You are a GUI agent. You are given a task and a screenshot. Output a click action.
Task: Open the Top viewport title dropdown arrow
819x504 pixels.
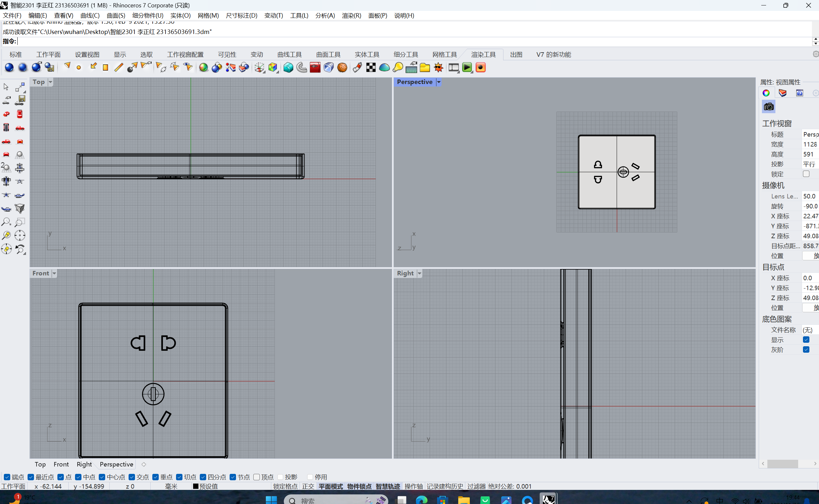point(50,82)
